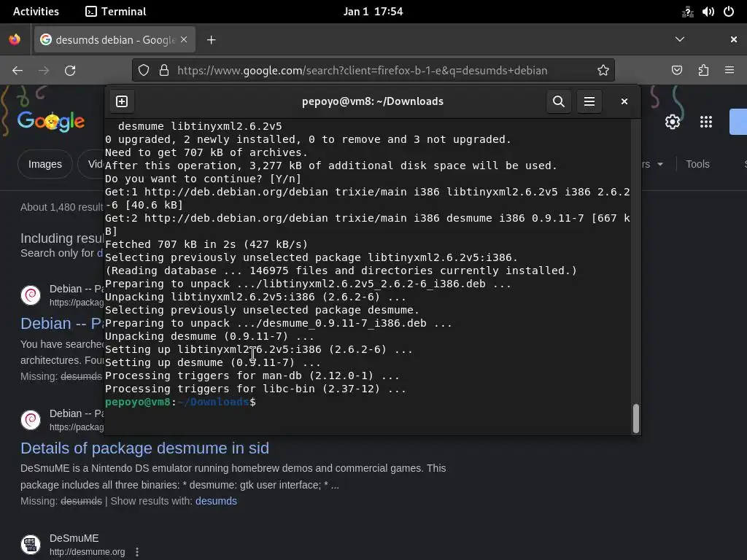Click 'Do you want to continue? [Y/n]' line
The width and height of the screenshot is (747, 560).
point(203,179)
